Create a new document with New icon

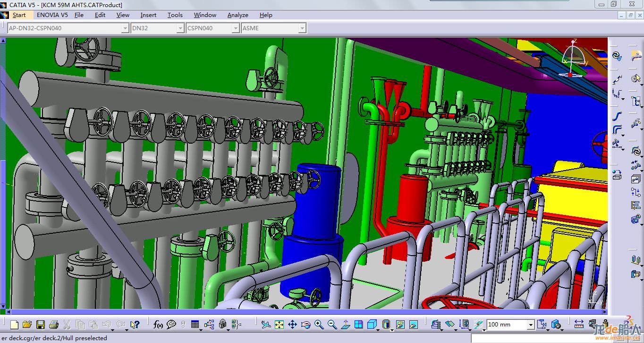tap(14, 325)
